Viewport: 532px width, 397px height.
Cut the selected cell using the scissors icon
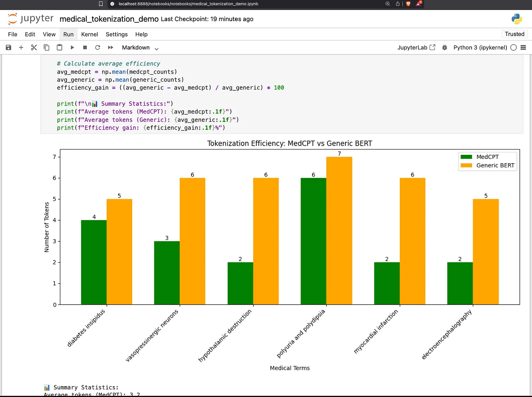point(34,47)
